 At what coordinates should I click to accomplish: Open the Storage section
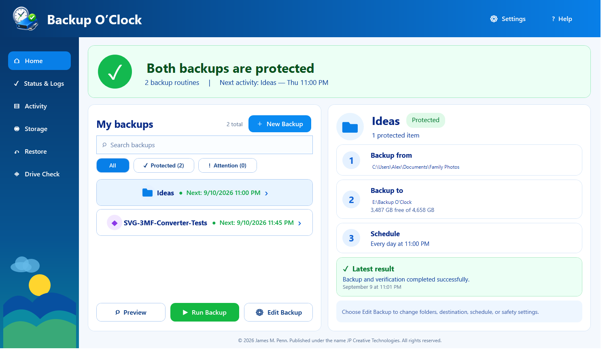click(39, 129)
